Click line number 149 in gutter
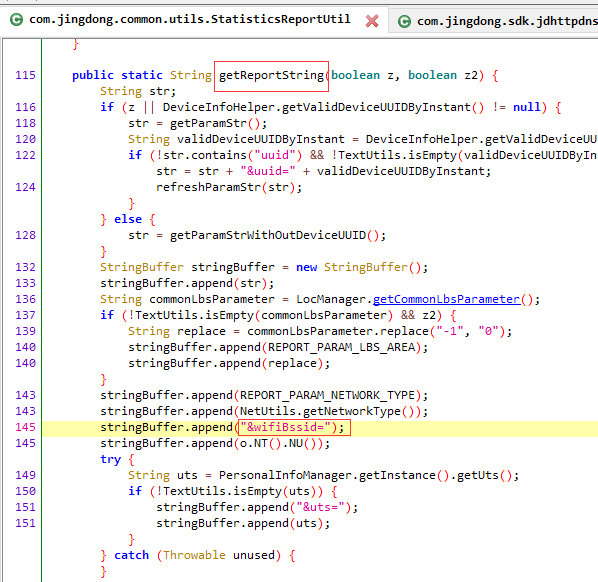The image size is (598, 582). [25, 475]
